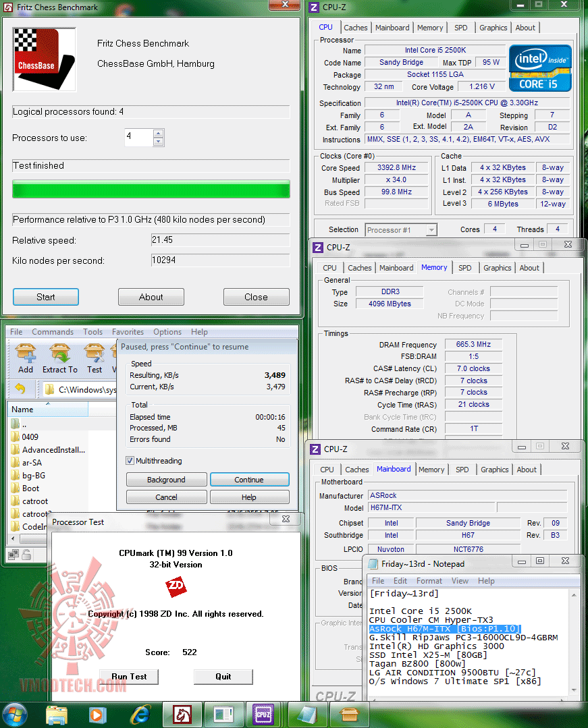Click the Relative speed value 21.45

click(220, 240)
